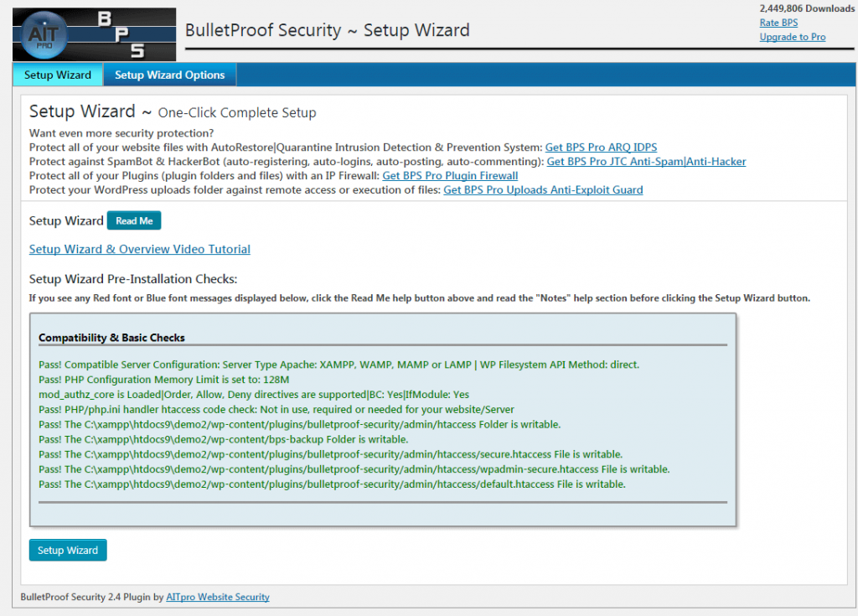Click the default.htaccess File is writable line

pos(332,484)
